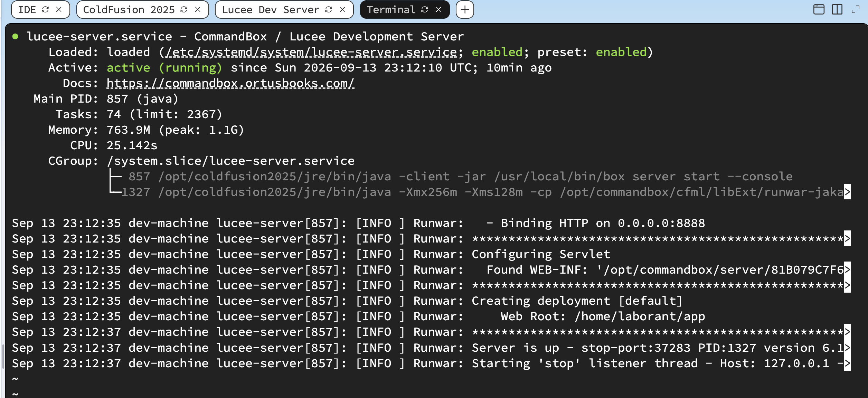
Task: Click the process 857 java -client line
Action: click(460, 177)
